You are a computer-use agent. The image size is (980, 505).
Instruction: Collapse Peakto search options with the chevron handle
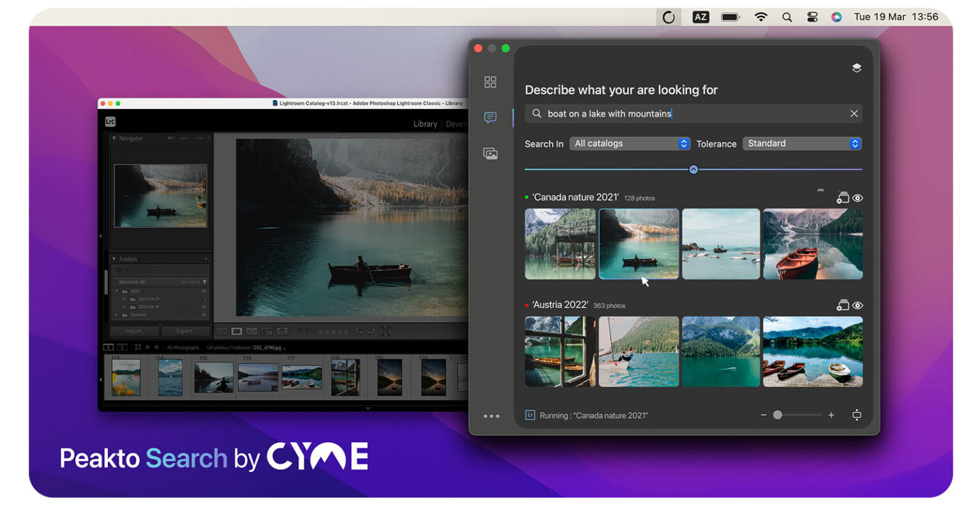click(693, 169)
